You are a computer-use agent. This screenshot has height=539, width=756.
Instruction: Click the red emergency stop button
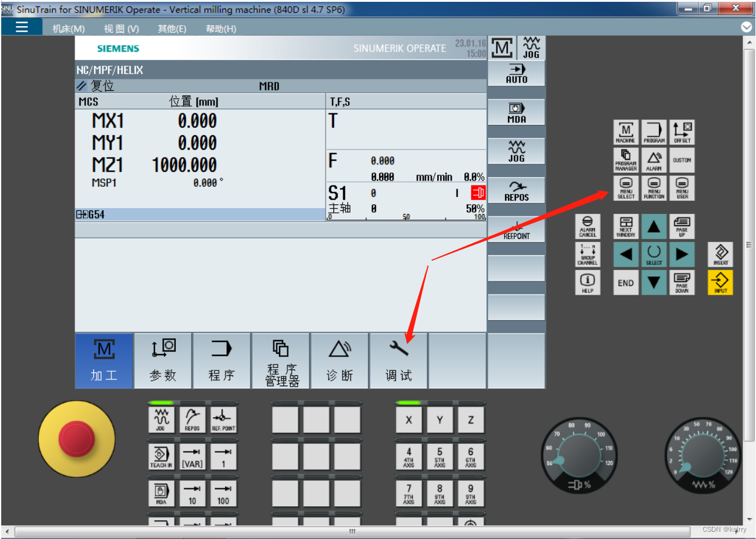tap(76, 439)
